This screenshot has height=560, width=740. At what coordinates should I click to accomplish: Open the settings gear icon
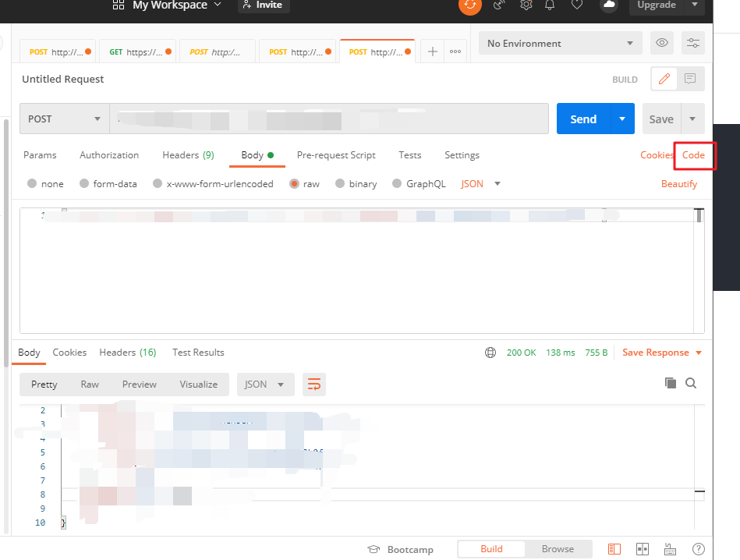pos(526,6)
